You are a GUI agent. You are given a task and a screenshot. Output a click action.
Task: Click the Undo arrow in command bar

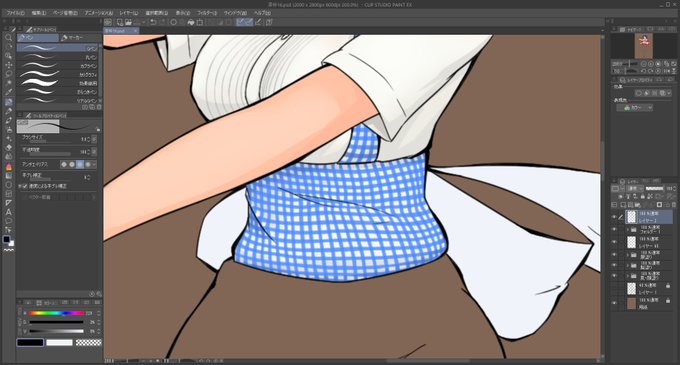tap(153, 22)
